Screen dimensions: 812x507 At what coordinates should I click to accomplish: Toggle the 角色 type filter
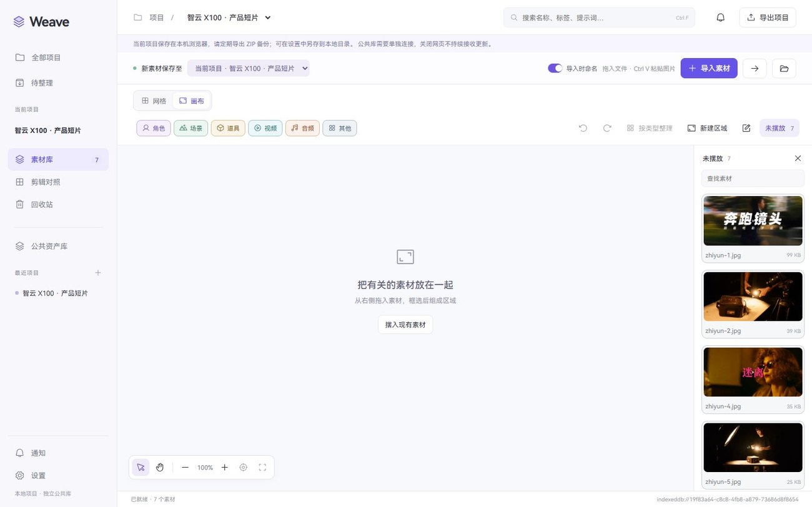click(154, 128)
